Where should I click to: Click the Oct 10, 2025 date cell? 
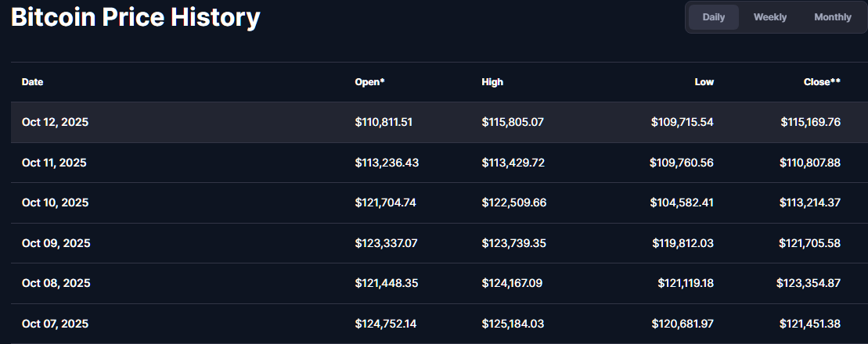click(x=55, y=202)
